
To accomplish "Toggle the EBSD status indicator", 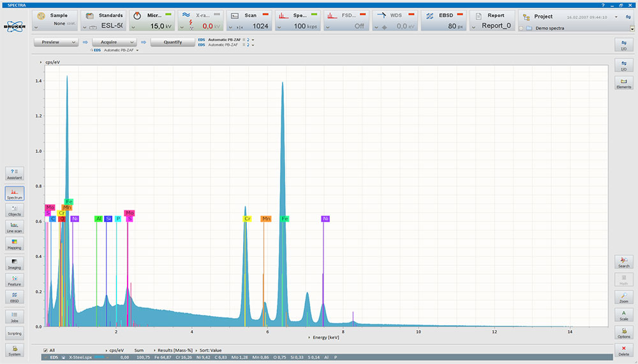I will (x=460, y=15).
